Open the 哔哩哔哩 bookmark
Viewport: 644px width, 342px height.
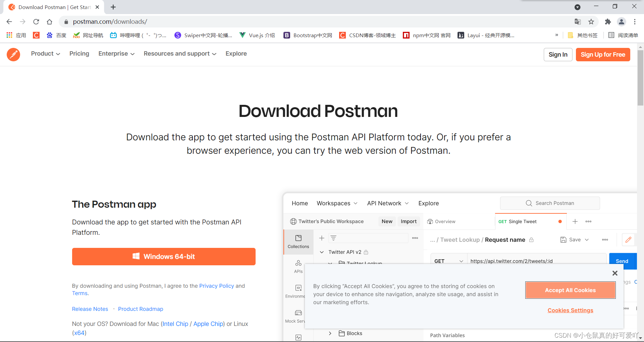point(138,35)
